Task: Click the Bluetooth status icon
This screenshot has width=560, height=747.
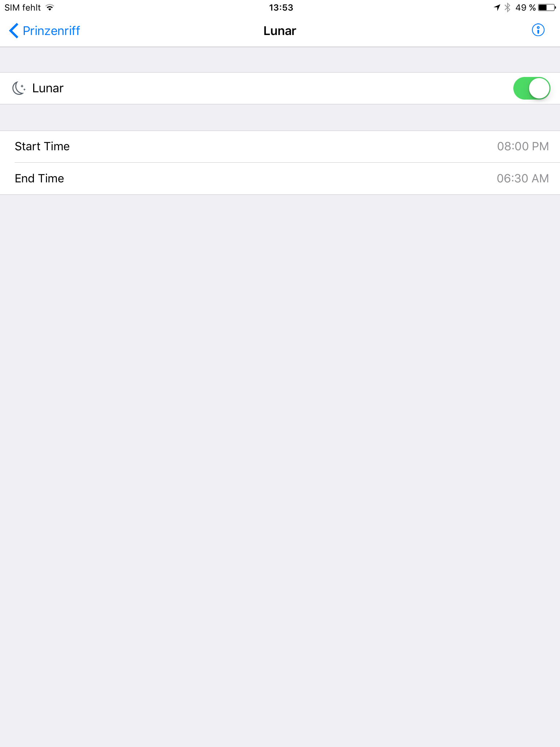Action: (x=507, y=8)
